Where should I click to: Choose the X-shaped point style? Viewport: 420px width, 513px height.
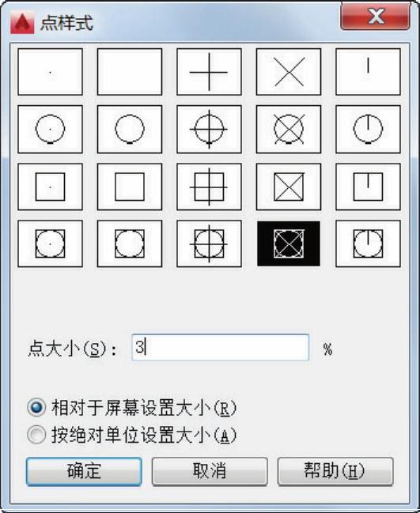coord(289,72)
